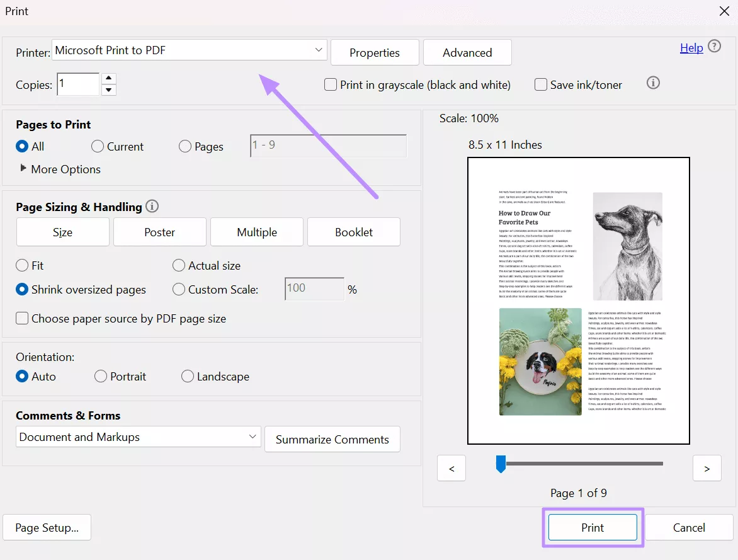Click the page preview slider handle
The image size is (738, 560).
coord(501,464)
